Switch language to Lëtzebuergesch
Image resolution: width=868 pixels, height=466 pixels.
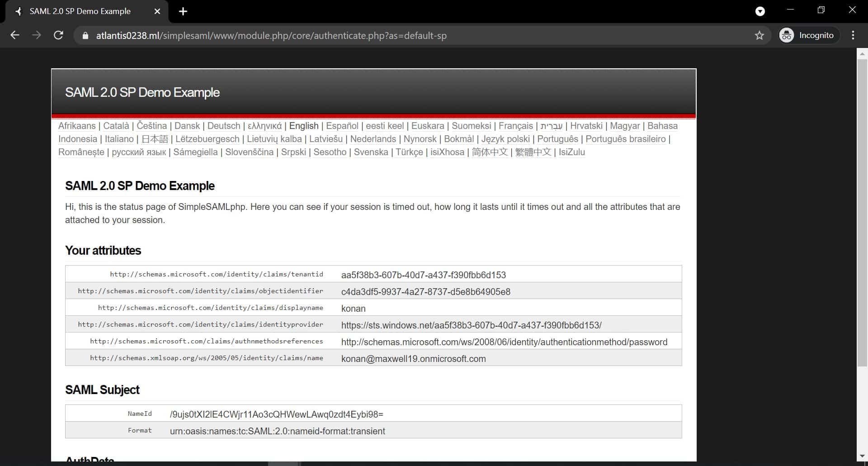click(x=208, y=139)
